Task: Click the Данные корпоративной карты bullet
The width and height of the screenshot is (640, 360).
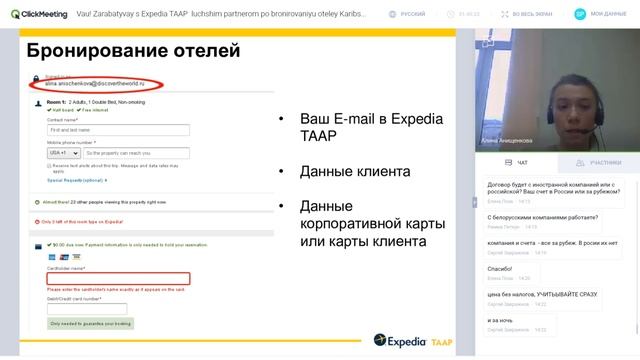Action: 373,224
